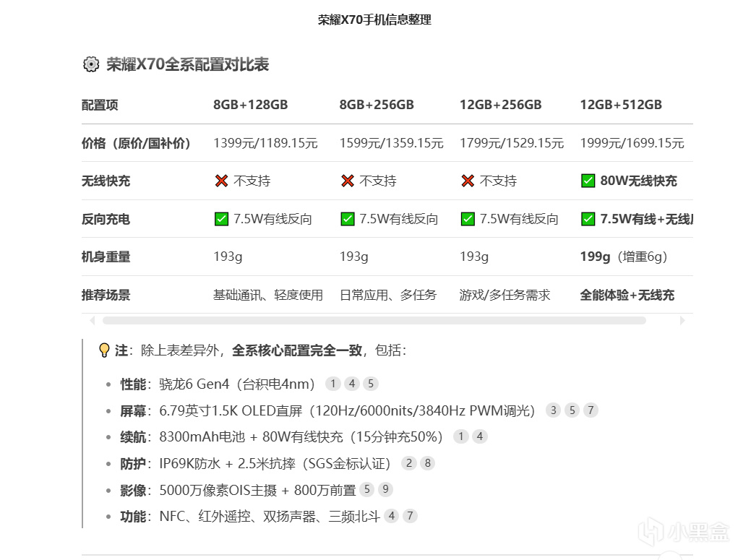The image size is (751, 560).
Task: Click the row label 推荐场景
Action: click(106, 295)
